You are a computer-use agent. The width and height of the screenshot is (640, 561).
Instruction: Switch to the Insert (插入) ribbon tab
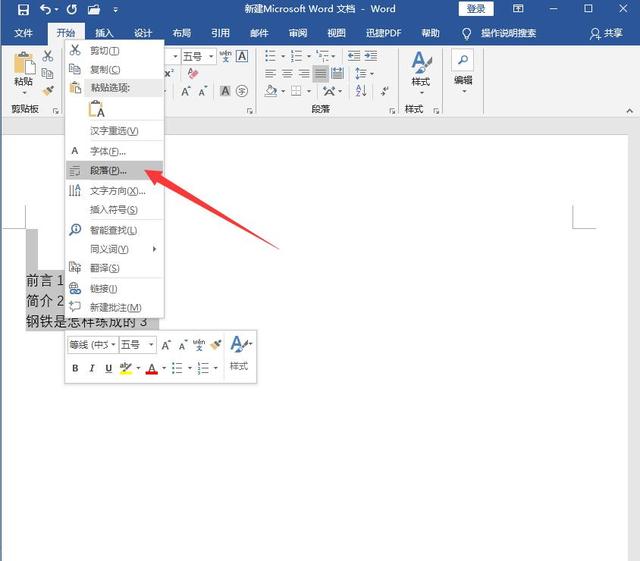[104, 33]
